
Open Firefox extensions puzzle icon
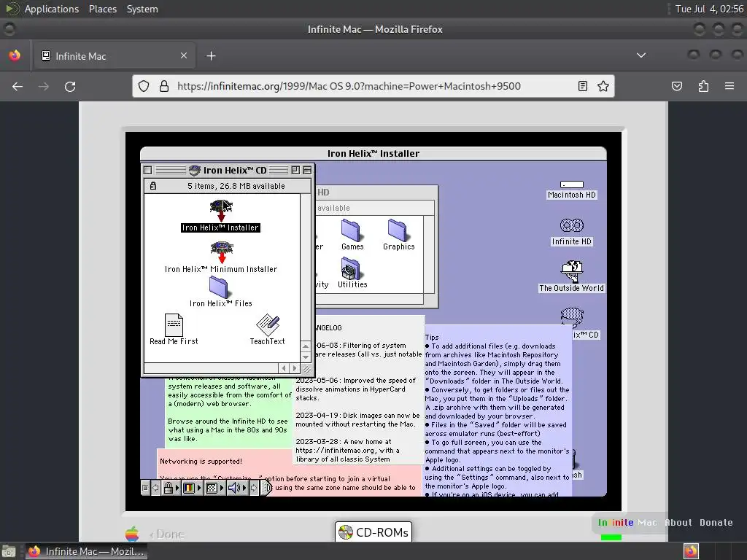click(703, 86)
